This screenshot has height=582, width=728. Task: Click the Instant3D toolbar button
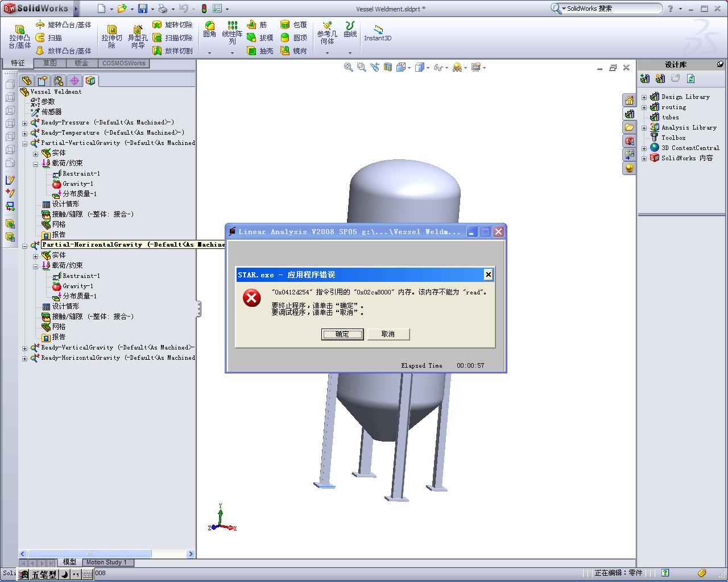(x=378, y=33)
